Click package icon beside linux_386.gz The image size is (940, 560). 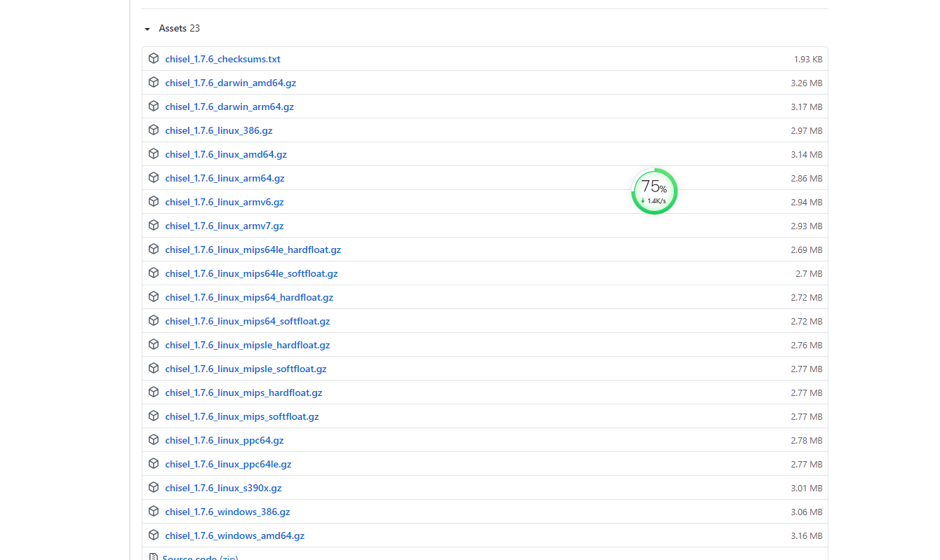point(154,130)
